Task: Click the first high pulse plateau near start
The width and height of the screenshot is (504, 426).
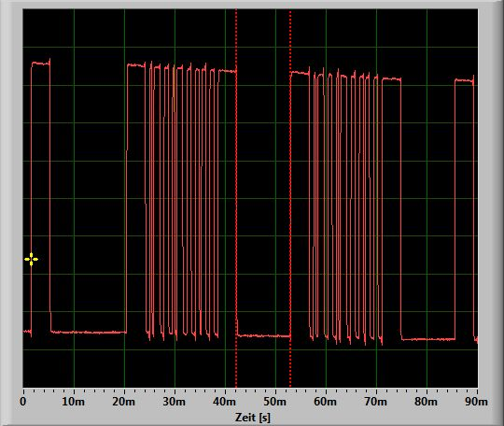Action: (41, 64)
